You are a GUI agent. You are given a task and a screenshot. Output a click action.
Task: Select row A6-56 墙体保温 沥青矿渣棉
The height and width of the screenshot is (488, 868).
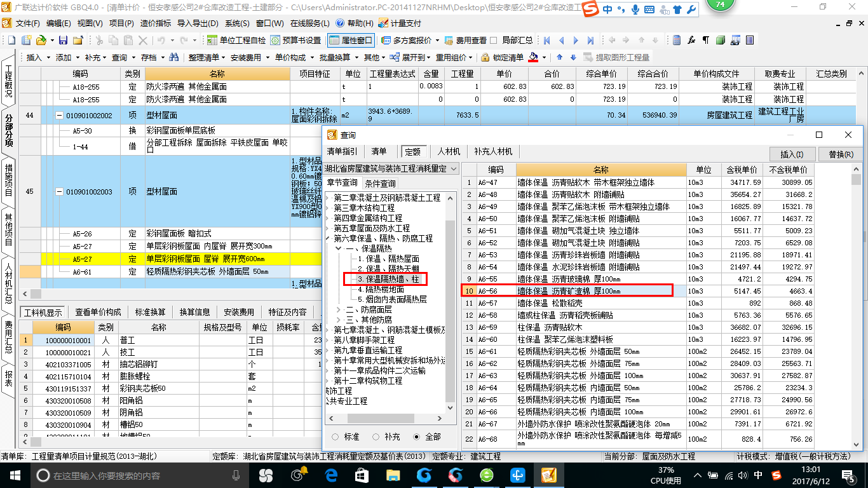click(x=638, y=291)
